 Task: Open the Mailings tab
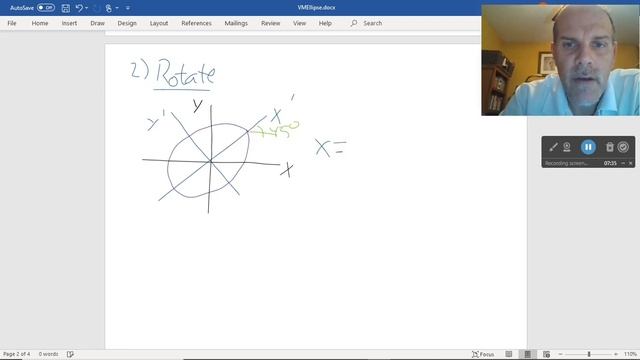(236, 23)
